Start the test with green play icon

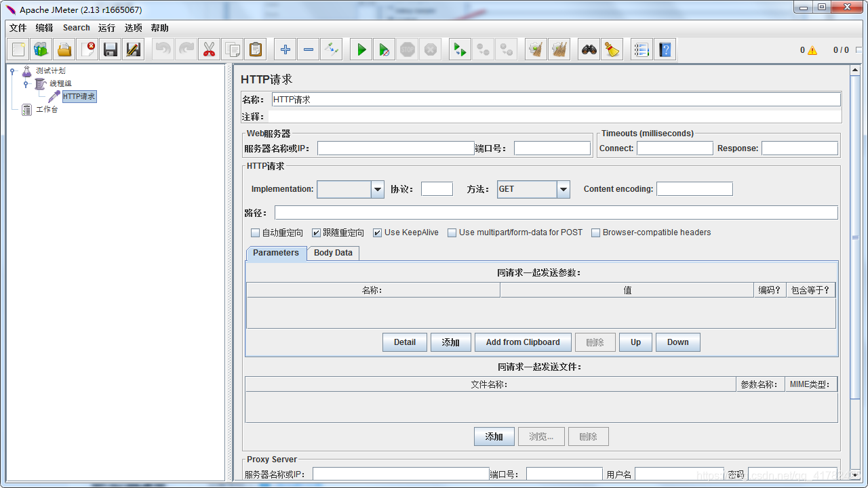click(x=361, y=49)
